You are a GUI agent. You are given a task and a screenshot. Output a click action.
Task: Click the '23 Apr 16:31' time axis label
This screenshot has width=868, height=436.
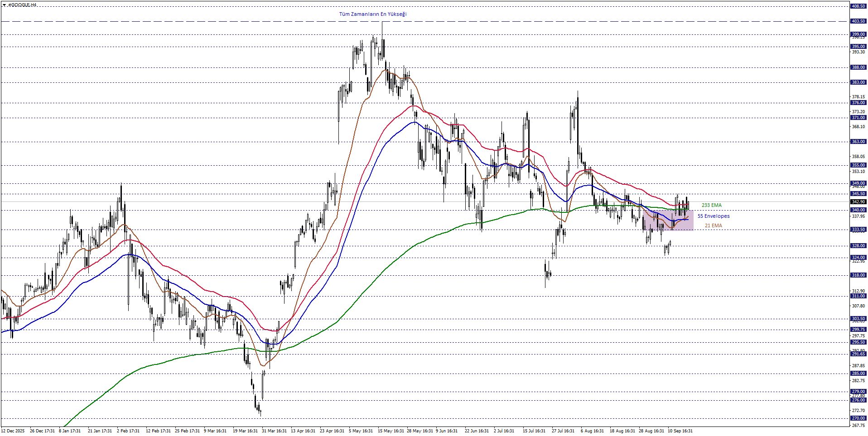pos(332,431)
